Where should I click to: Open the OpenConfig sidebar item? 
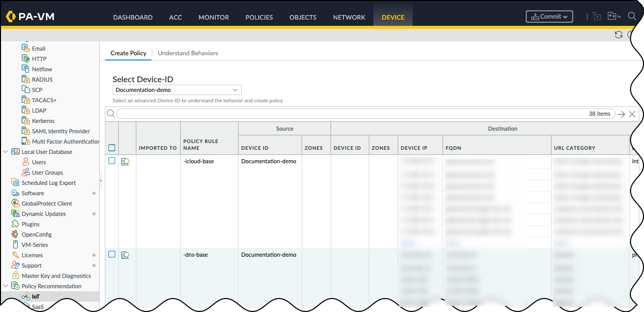pos(36,235)
